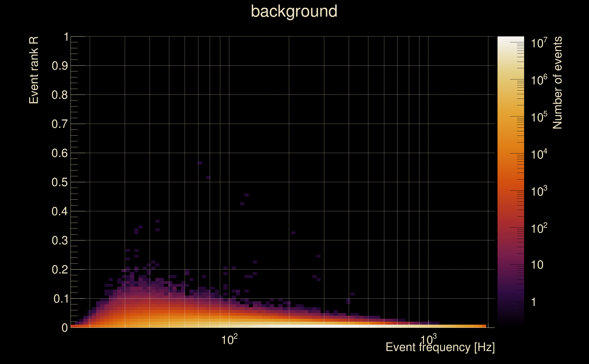589x364 pixels.
Task: Click the y-axis tick label 0.5
Action: tap(60, 182)
